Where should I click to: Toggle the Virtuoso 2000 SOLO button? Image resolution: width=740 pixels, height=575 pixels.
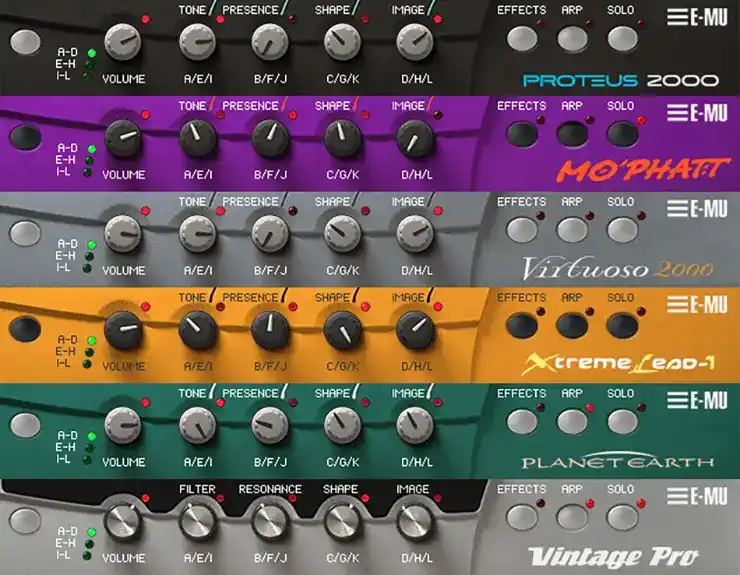(622, 230)
